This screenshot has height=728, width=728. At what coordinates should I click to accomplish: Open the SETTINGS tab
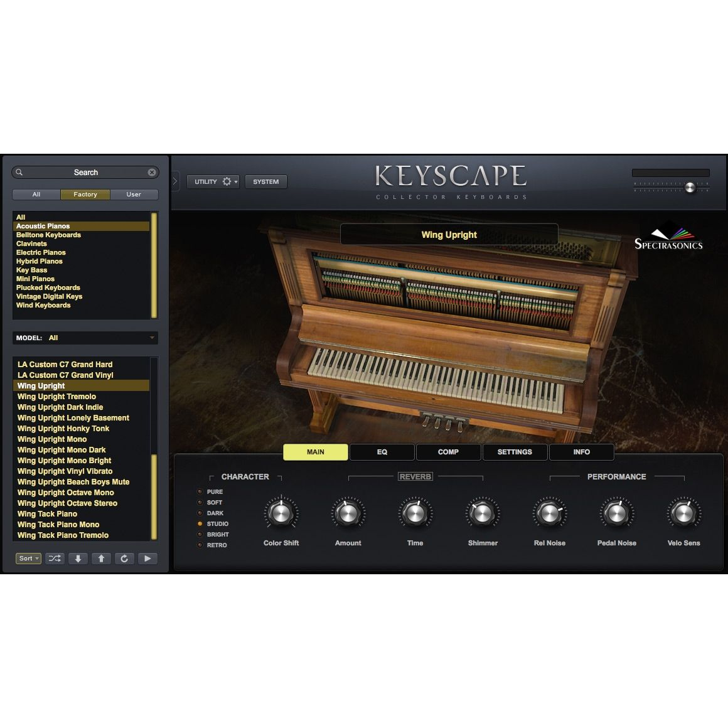point(515,452)
